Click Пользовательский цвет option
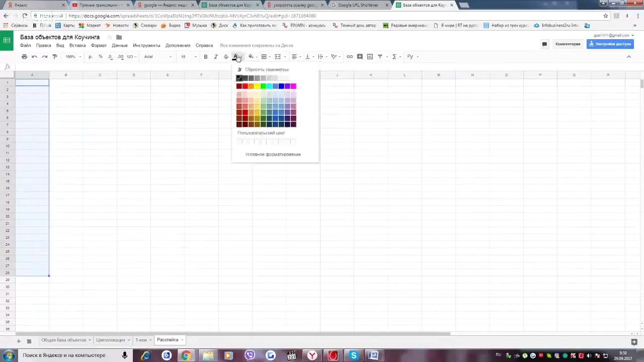This screenshot has height=362, width=644. [261, 133]
